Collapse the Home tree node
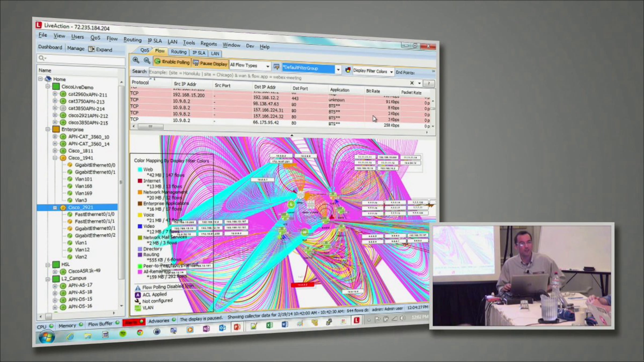This screenshot has width=644, height=362. tap(40, 79)
